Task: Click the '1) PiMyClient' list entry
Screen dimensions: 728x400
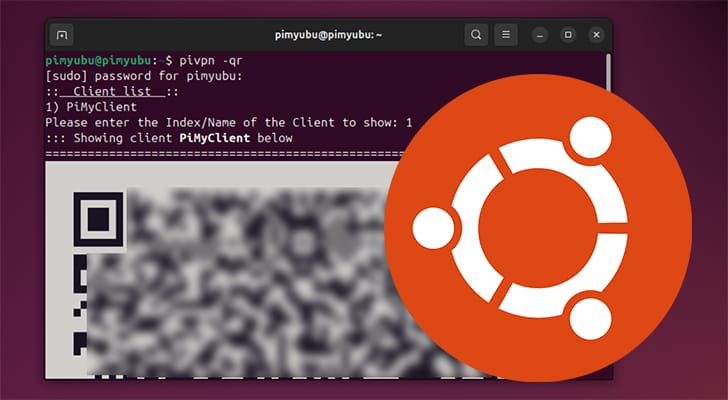Action: click(91, 107)
